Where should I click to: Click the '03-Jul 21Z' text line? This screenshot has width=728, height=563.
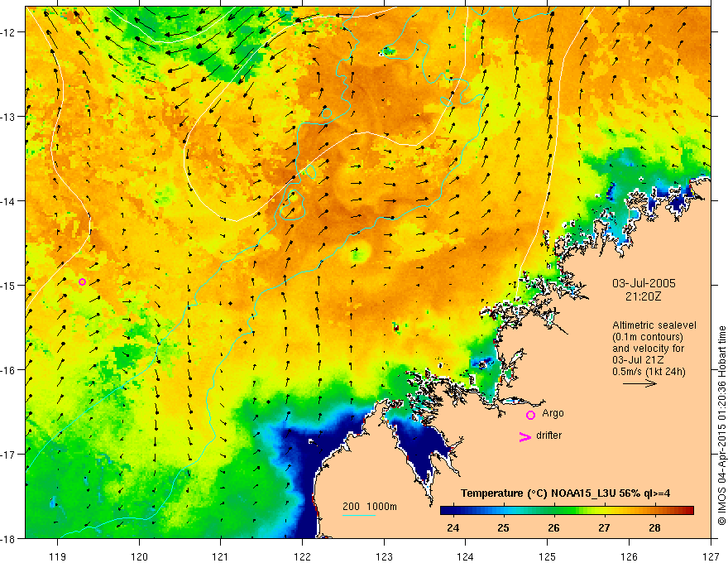pos(638,360)
